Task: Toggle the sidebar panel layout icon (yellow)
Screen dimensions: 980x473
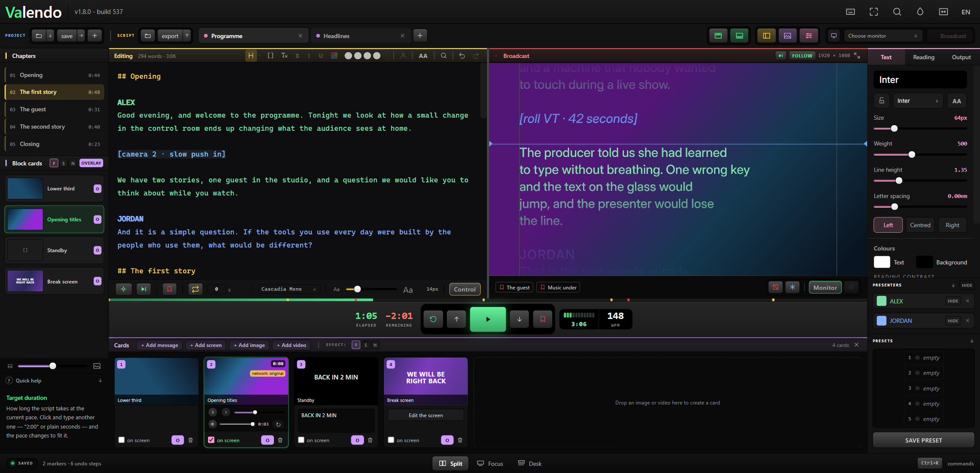Action: pyautogui.click(x=766, y=36)
